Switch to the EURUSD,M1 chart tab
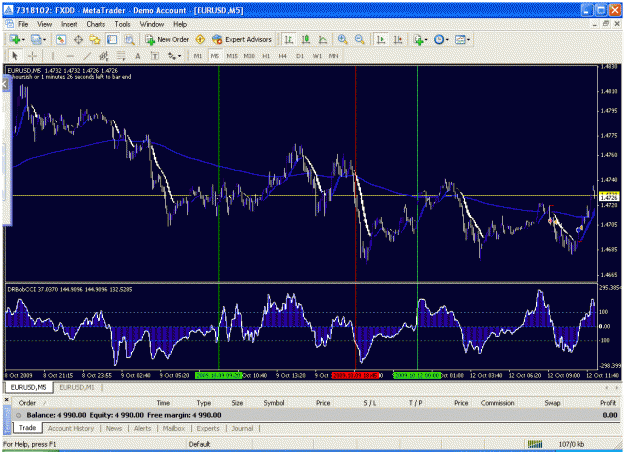Screen dimensions: 625x452 coord(77,387)
